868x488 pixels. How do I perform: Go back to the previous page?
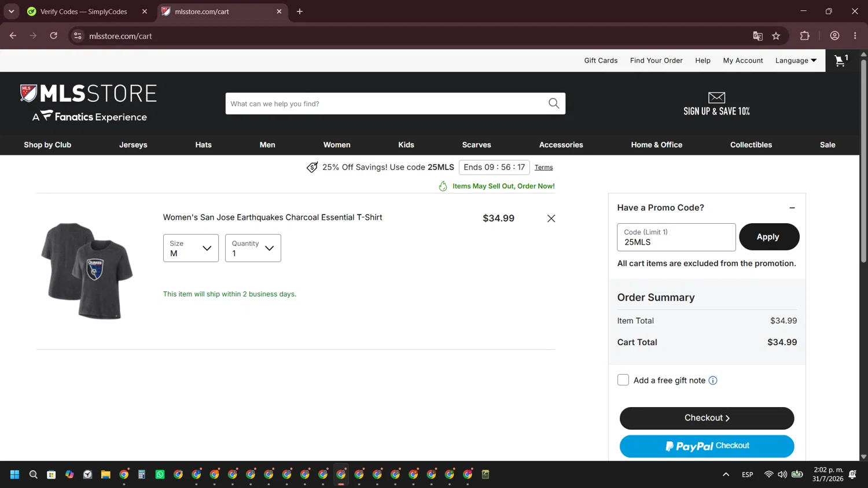(13, 36)
